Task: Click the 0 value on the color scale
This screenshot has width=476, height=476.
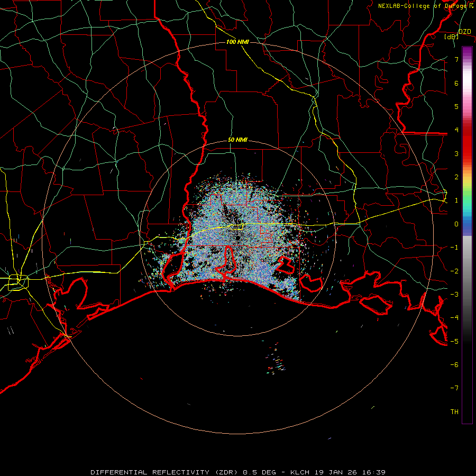Action: click(456, 224)
